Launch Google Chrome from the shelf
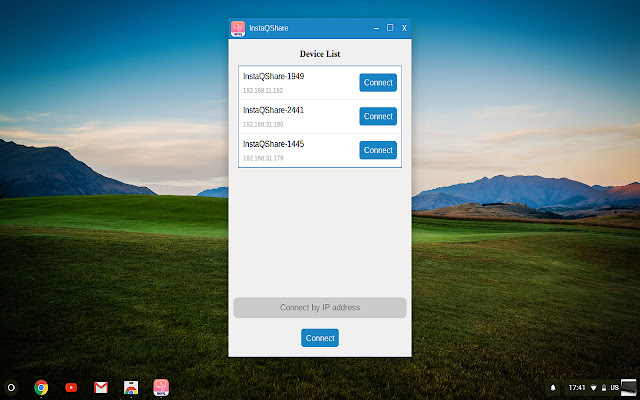The height and width of the screenshot is (400, 640). [x=41, y=387]
